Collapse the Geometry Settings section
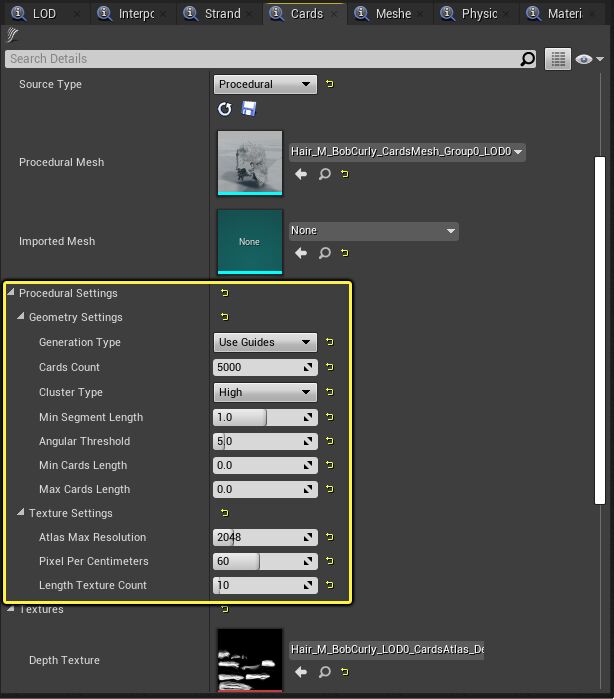This screenshot has width=614, height=699. tap(21, 317)
